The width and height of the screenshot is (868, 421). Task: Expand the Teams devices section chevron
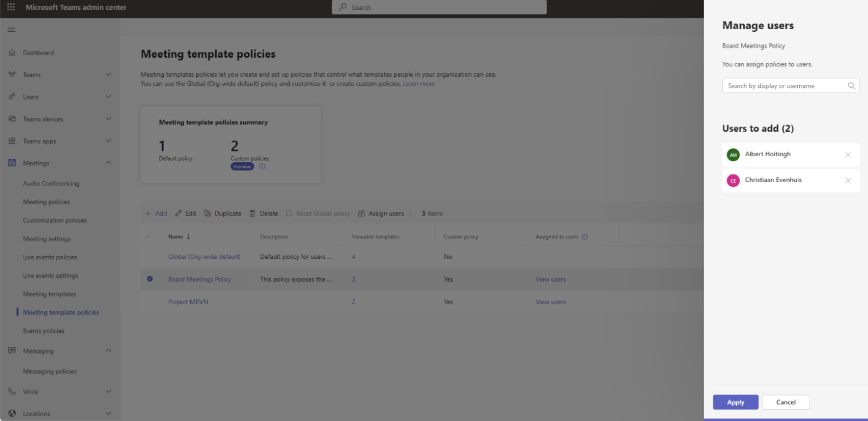coord(109,119)
